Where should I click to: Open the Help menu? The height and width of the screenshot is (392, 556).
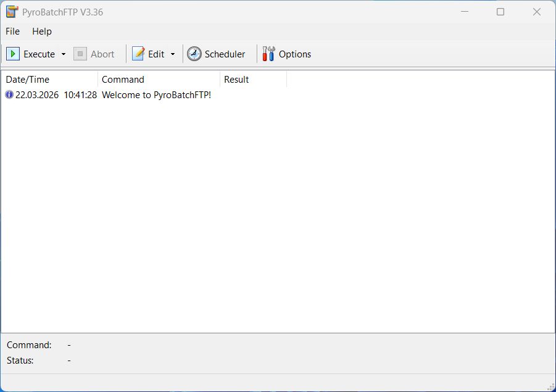tap(42, 31)
